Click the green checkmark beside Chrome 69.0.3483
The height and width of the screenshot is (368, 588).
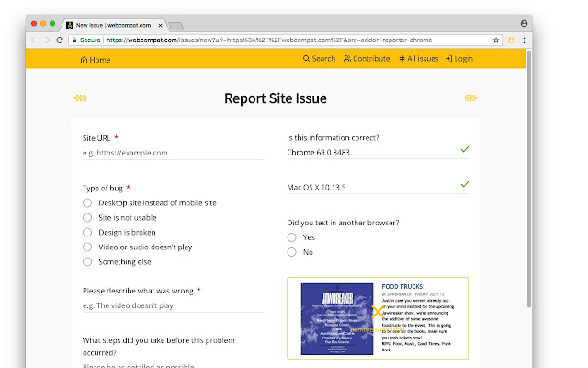point(465,149)
